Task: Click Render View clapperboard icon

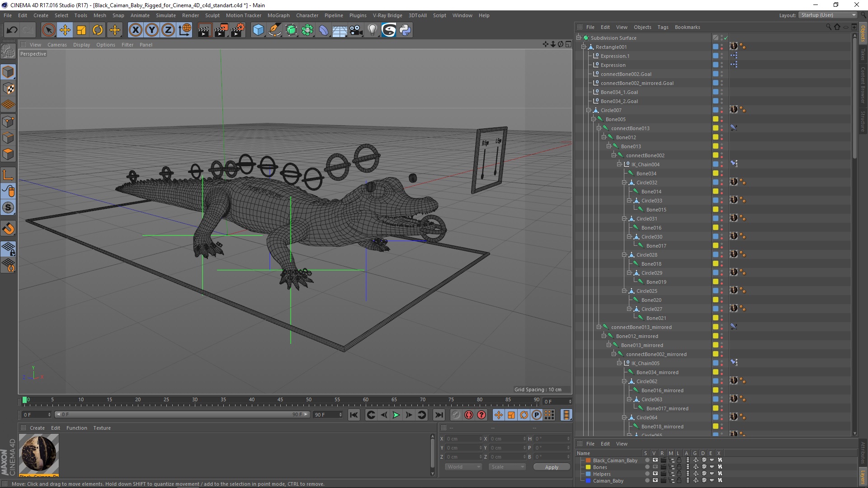Action: 204,30
